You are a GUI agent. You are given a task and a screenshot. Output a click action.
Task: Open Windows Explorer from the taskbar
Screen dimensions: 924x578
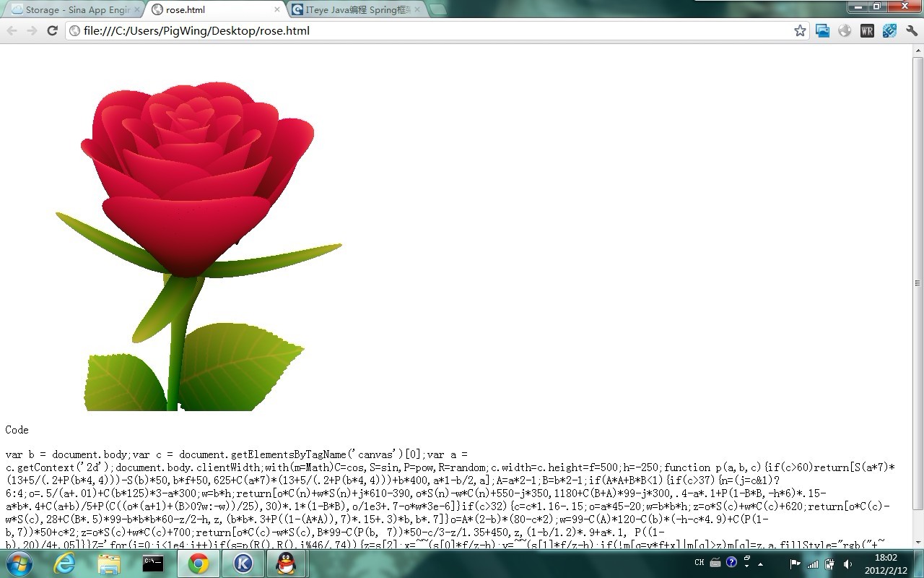pos(109,564)
